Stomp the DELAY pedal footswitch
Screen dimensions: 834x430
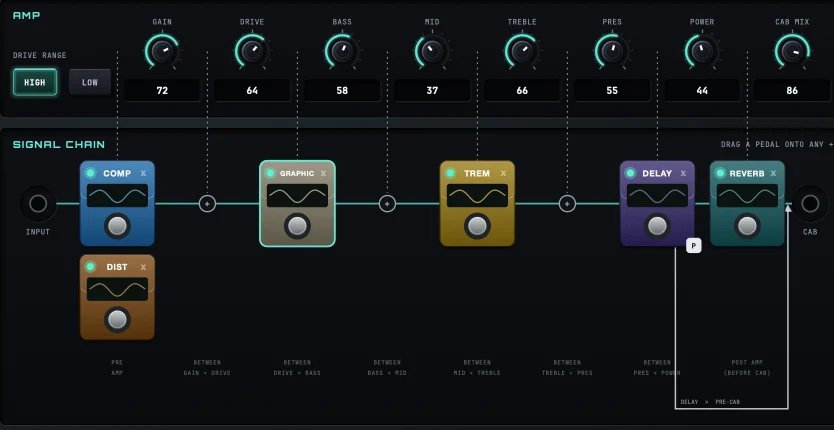coord(657,226)
